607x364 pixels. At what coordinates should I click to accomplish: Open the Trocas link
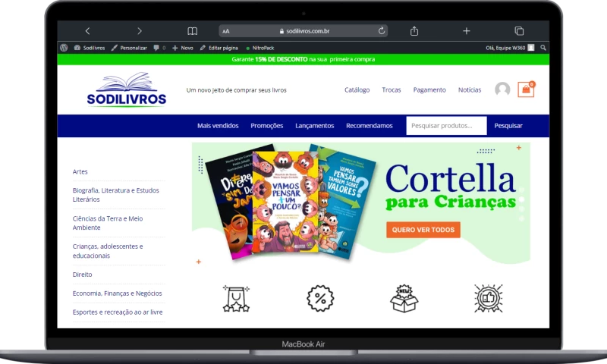[392, 89]
